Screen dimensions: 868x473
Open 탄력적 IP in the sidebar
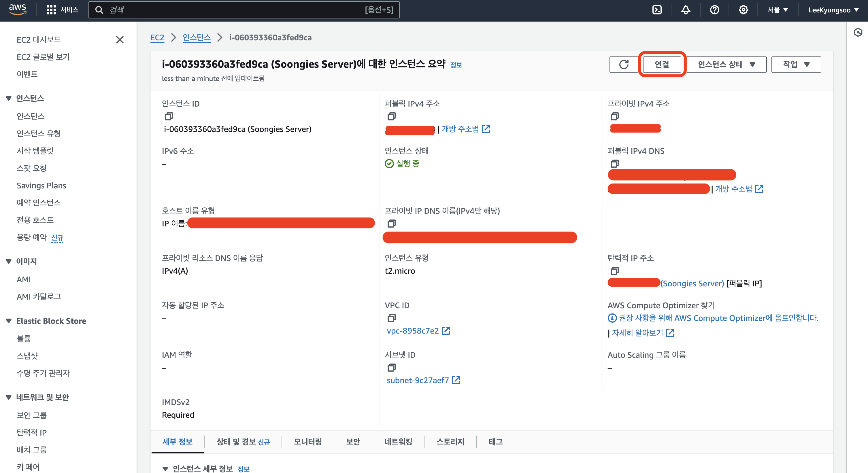(31, 433)
